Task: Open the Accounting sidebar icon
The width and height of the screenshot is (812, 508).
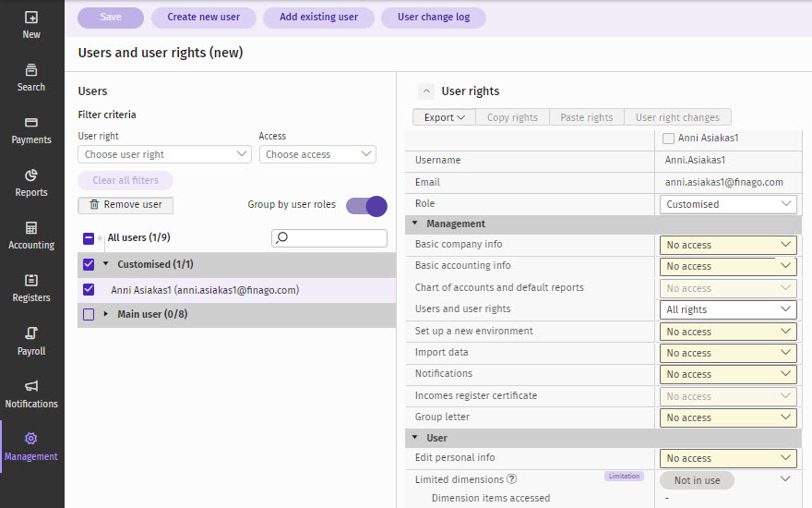Action: pos(31,227)
